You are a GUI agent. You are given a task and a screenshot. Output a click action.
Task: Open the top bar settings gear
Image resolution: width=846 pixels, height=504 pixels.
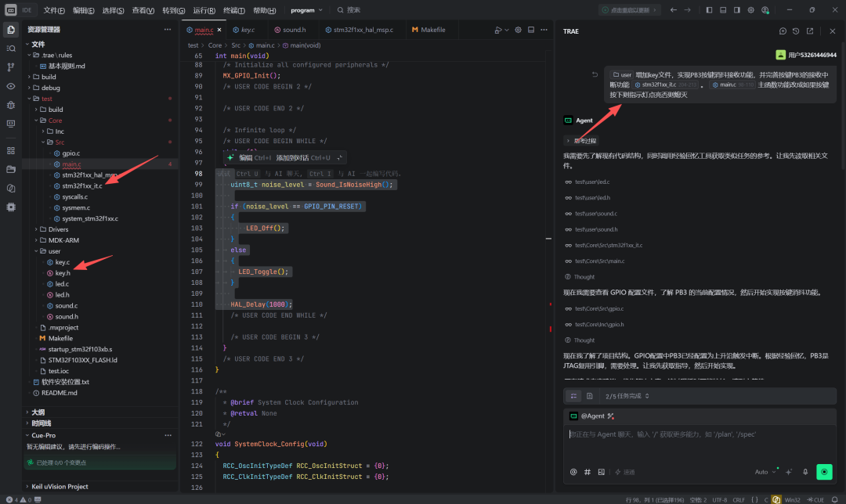click(750, 9)
